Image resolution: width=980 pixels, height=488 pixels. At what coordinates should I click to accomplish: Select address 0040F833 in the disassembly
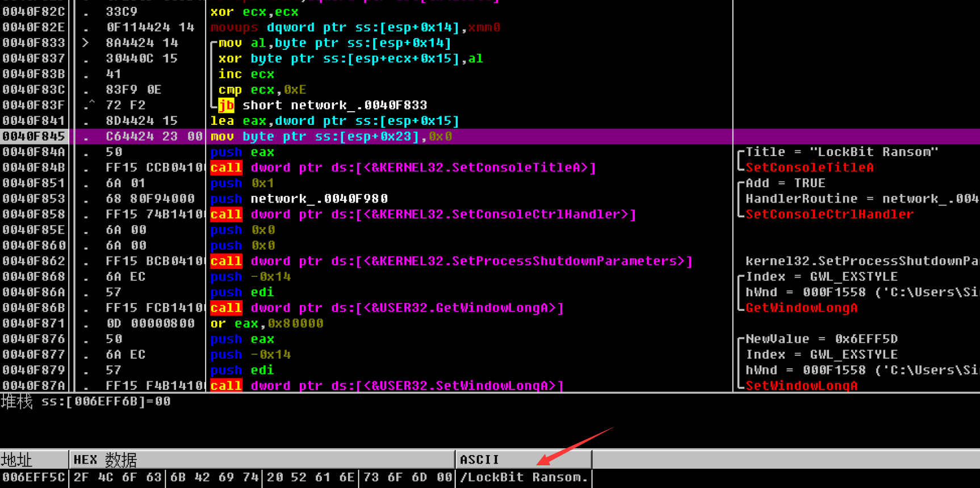(x=33, y=43)
